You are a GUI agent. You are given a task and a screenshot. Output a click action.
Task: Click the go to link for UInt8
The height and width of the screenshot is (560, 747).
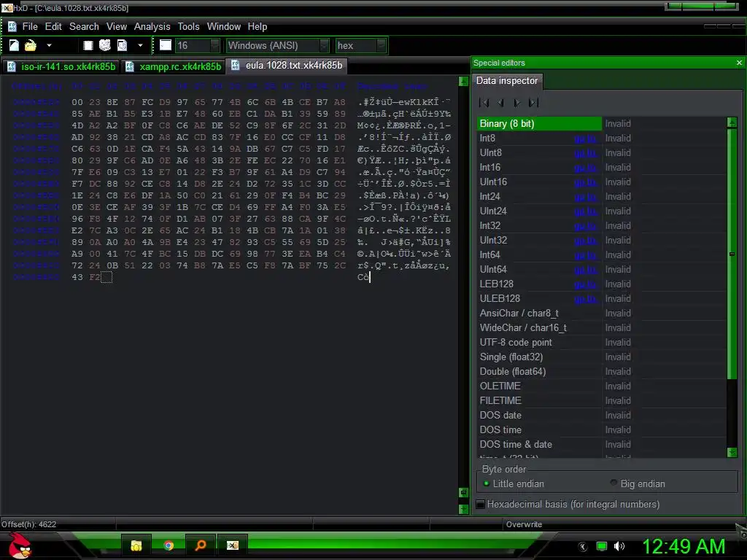point(585,153)
